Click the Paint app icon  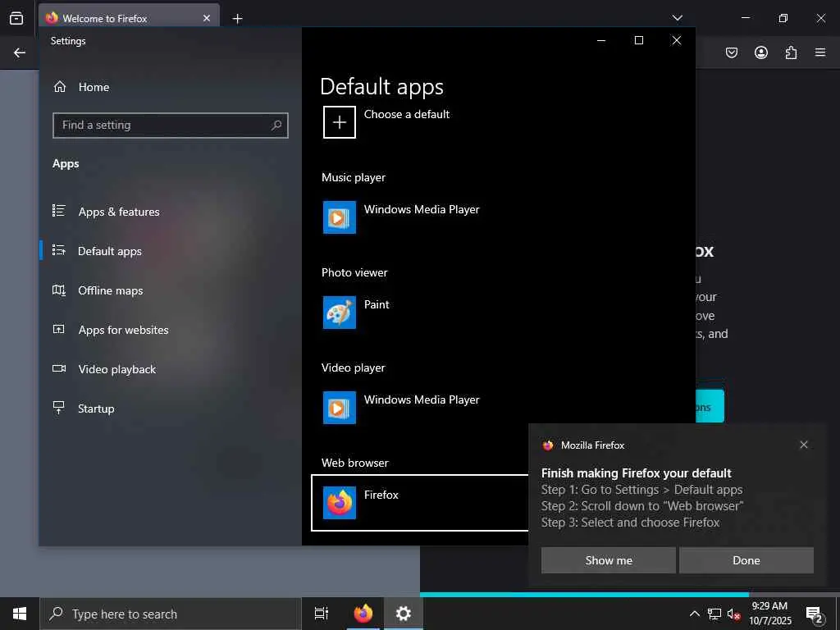tap(339, 313)
